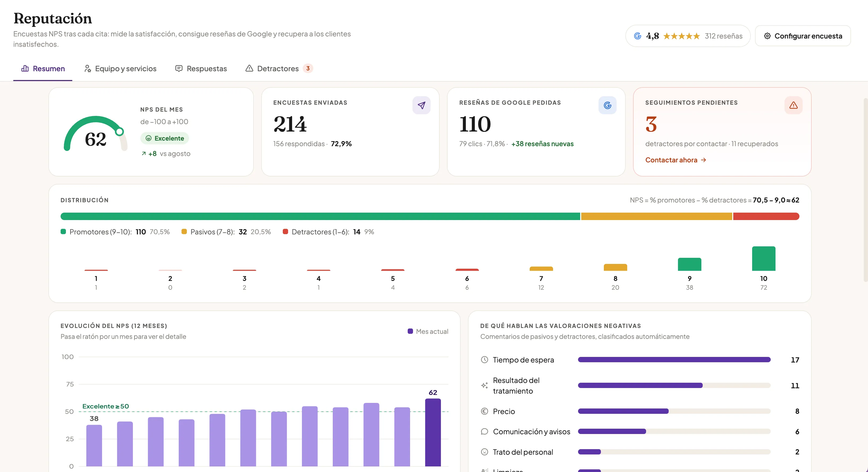Click the warning triangle in Seguimientos pendientes card
Image resolution: width=868 pixels, height=472 pixels.
tap(793, 106)
